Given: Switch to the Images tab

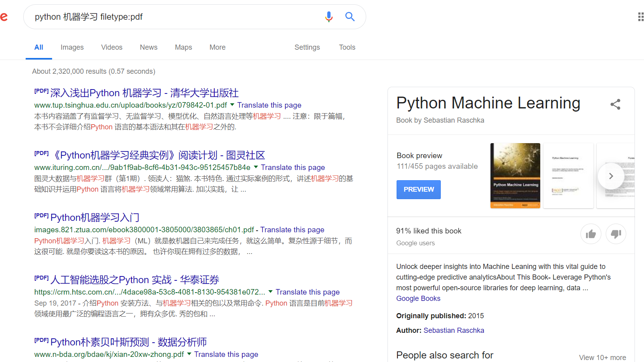Looking at the screenshot, I should click(x=72, y=47).
